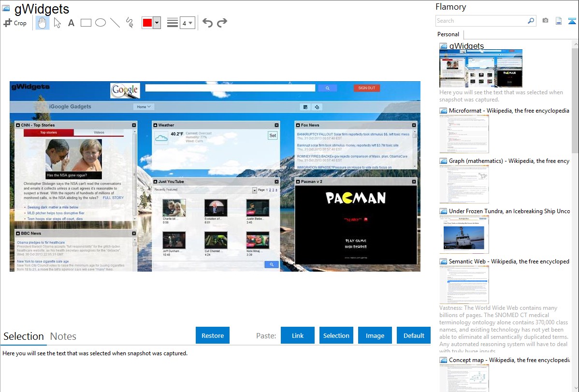579x392 pixels.
Task: Select the straight line tool
Action: (x=115, y=23)
